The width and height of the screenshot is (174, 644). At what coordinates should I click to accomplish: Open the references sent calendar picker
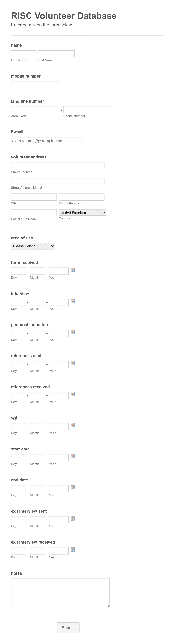click(x=73, y=363)
